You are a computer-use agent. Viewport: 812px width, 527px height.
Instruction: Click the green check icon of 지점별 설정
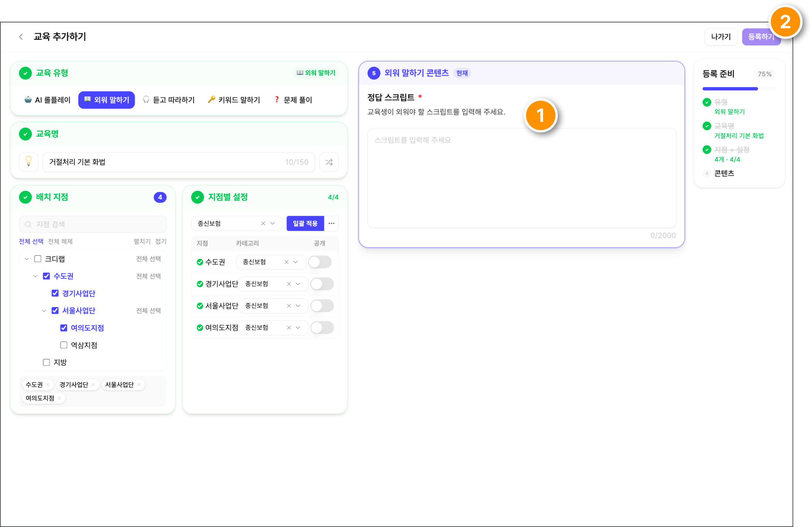(197, 197)
